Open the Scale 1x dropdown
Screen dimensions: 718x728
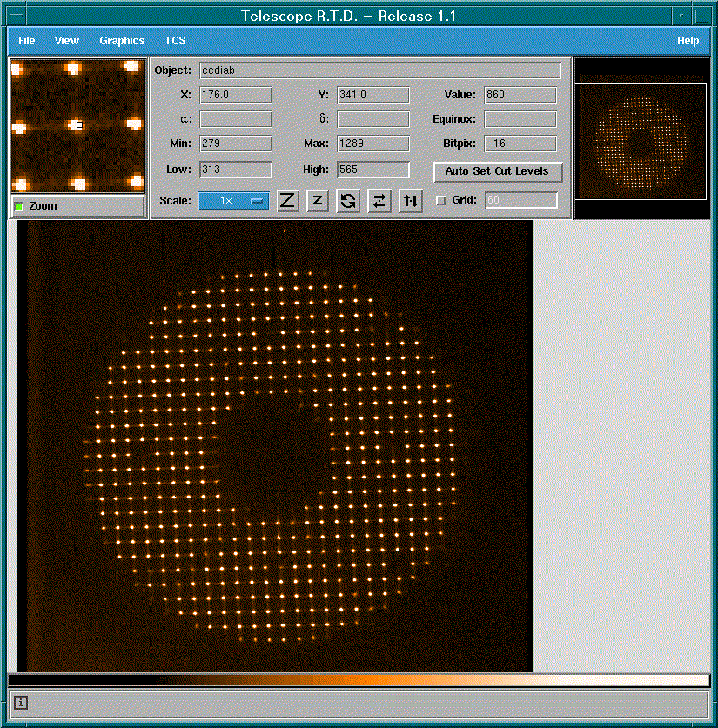(x=233, y=201)
